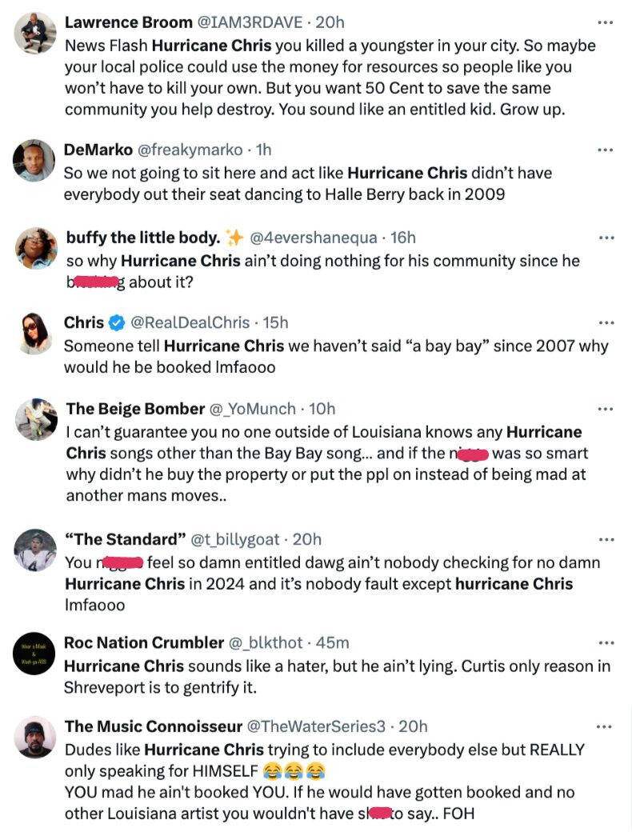The height and width of the screenshot is (840, 632).
Task: Visit the @IAM3RDAVE handle
Action: pos(250,22)
